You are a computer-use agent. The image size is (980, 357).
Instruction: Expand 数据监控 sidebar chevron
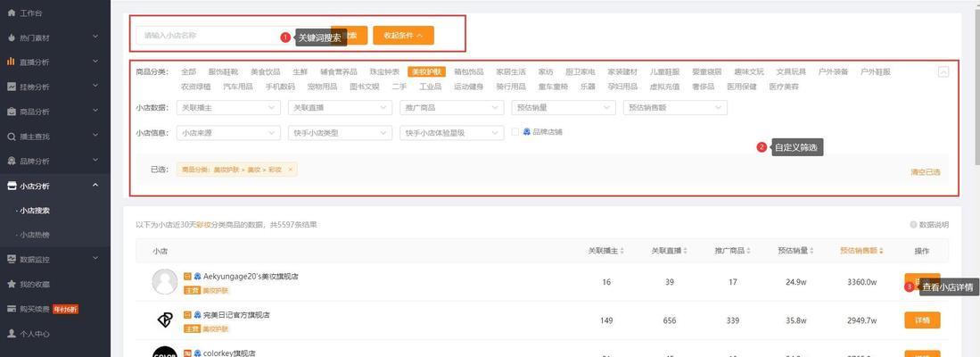pos(95,259)
